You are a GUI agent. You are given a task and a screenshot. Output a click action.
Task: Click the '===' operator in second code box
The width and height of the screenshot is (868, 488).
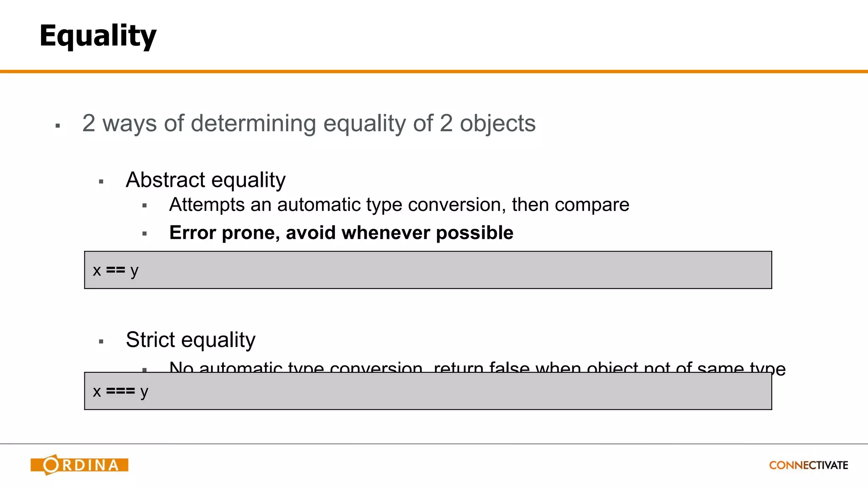pyautogui.click(x=120, y=391)
